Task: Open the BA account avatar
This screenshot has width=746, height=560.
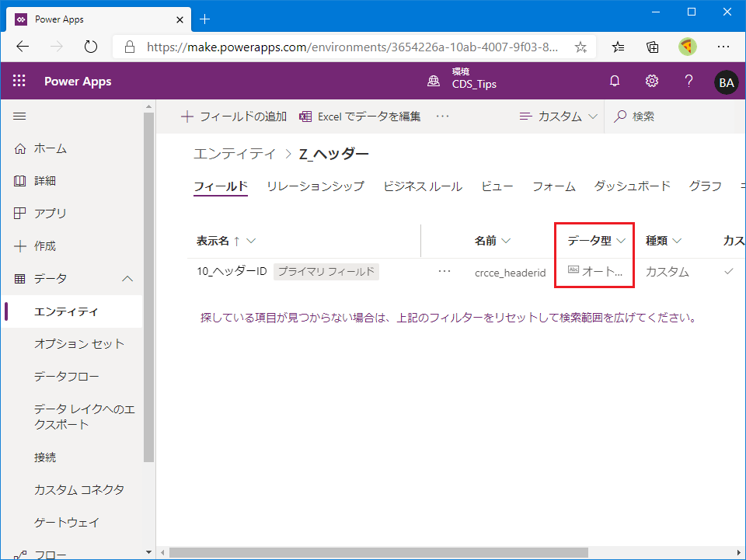Action: tap(726, 82)
